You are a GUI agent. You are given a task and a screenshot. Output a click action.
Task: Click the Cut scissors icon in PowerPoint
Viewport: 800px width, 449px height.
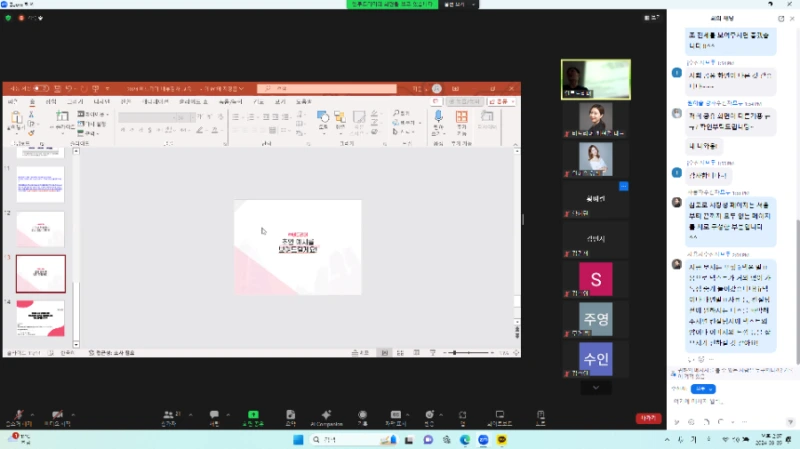31,114
